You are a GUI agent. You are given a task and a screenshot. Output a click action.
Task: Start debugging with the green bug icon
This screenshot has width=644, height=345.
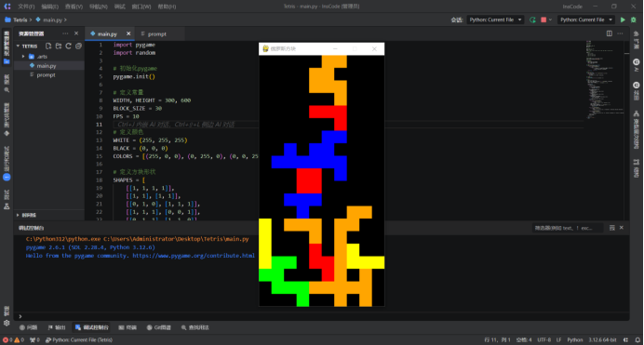coord(634,20)
